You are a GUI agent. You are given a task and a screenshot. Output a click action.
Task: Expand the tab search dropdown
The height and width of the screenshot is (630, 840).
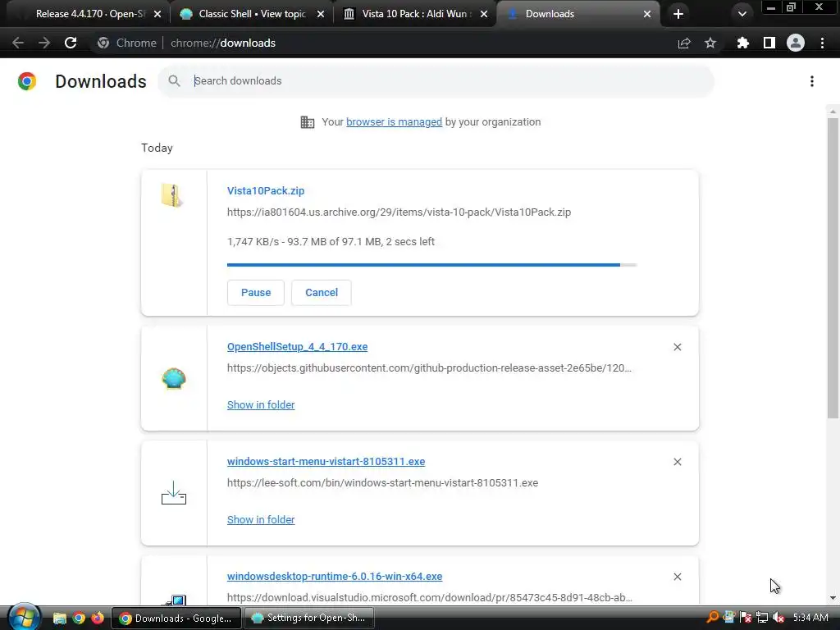tap(742, 14)
